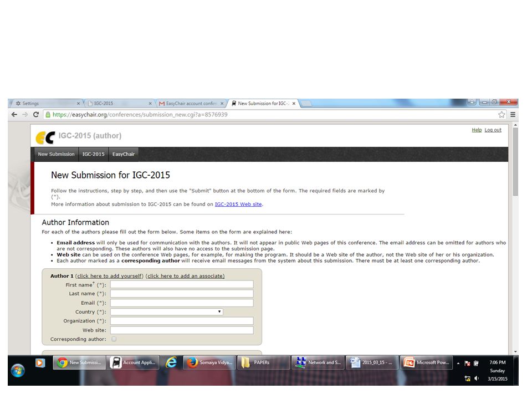Click the link to add an associate
The width and height of the screenshot is (532, 399).
pos(186,276)
